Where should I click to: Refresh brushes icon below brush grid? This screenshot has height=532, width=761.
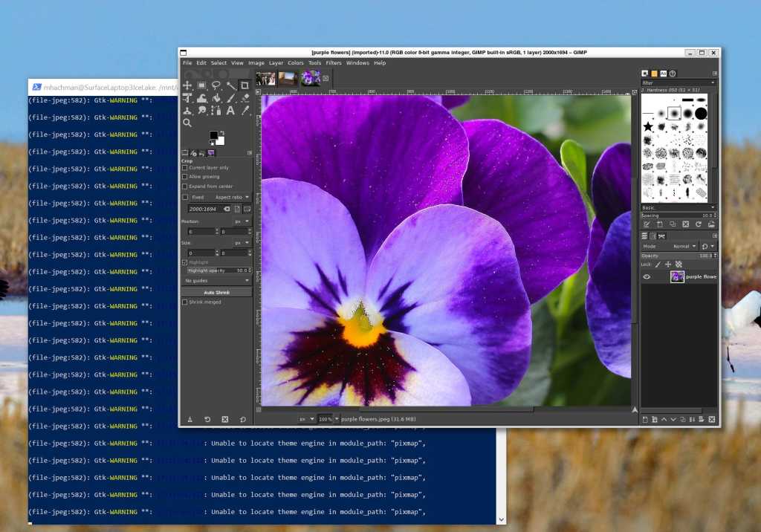pos(699,224)
